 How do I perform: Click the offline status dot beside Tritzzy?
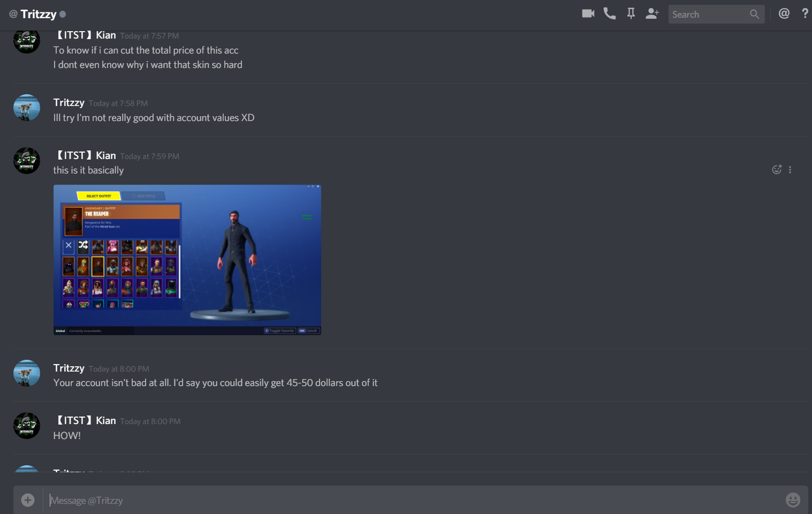coord(63,14)
